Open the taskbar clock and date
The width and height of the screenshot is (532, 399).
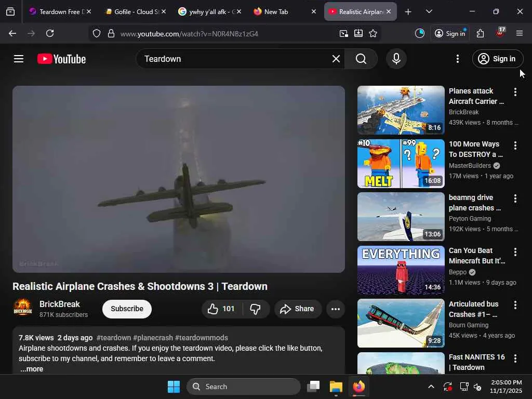pos(506,387)
